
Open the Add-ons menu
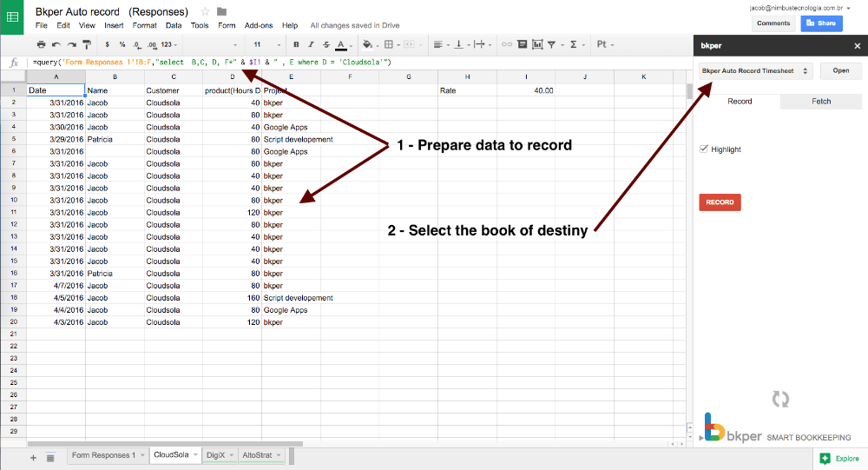pos(259,25)
